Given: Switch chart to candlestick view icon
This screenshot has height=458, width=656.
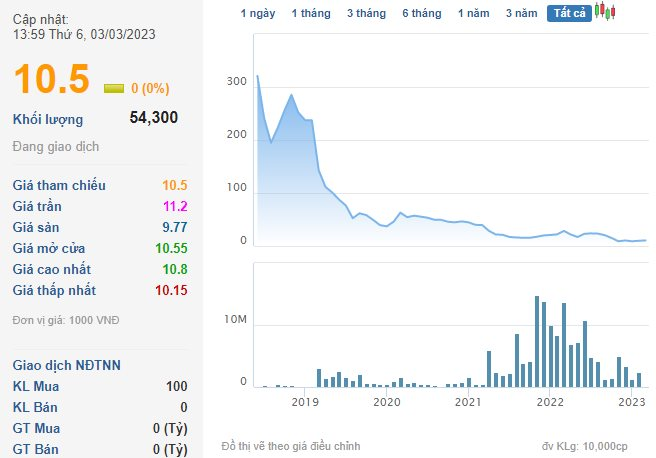Looking at the screenshot, I should click(x=605, y=12).
